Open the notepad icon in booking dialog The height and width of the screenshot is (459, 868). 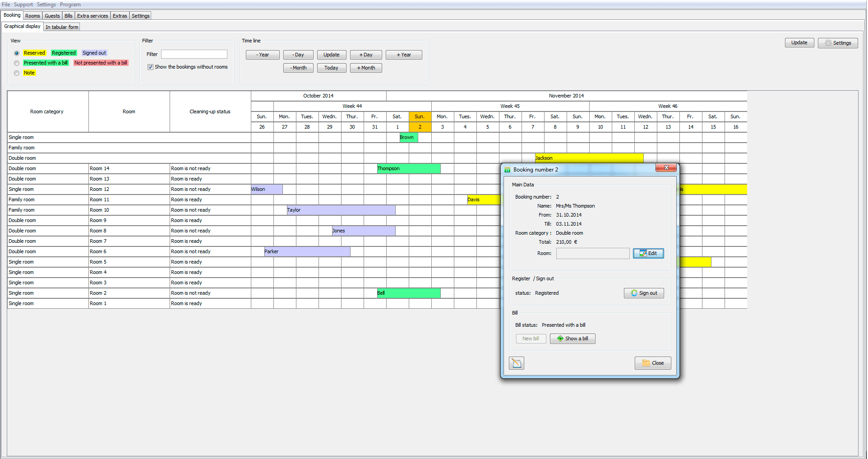(x=516, y=363)
